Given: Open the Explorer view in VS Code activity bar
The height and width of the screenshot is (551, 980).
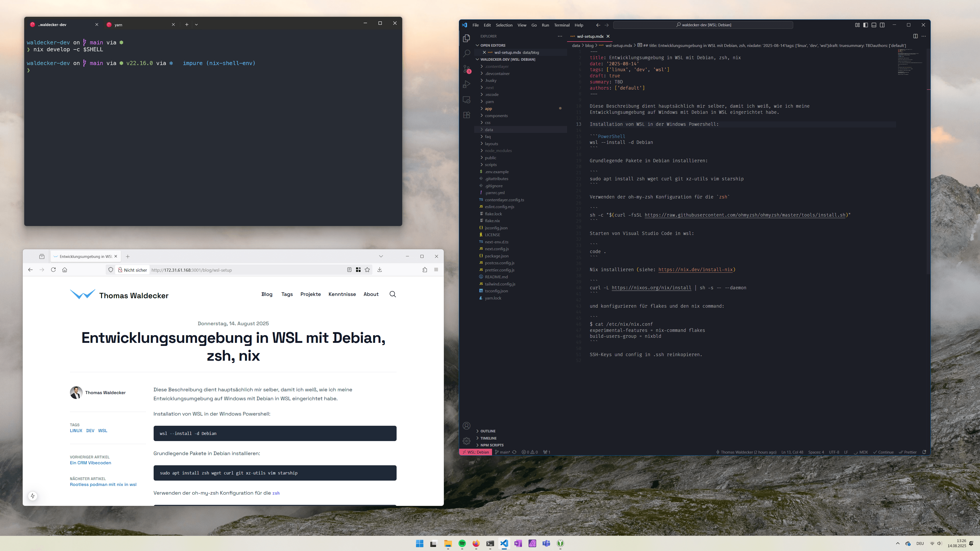Looking at the screenshot, I should click(467, 38).
